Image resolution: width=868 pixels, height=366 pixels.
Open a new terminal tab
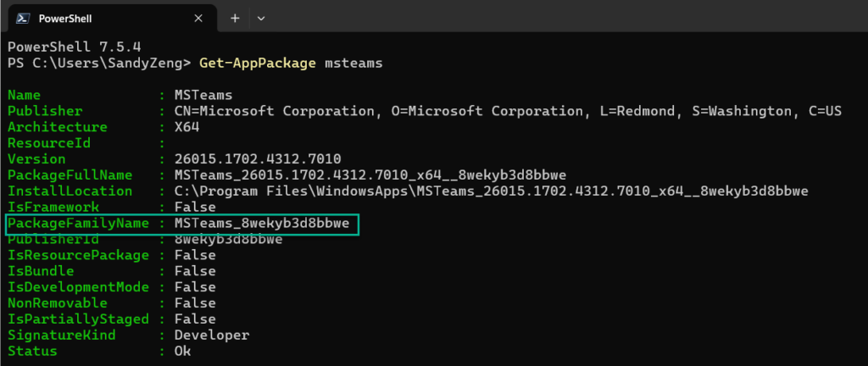click(x=235, y=18)
